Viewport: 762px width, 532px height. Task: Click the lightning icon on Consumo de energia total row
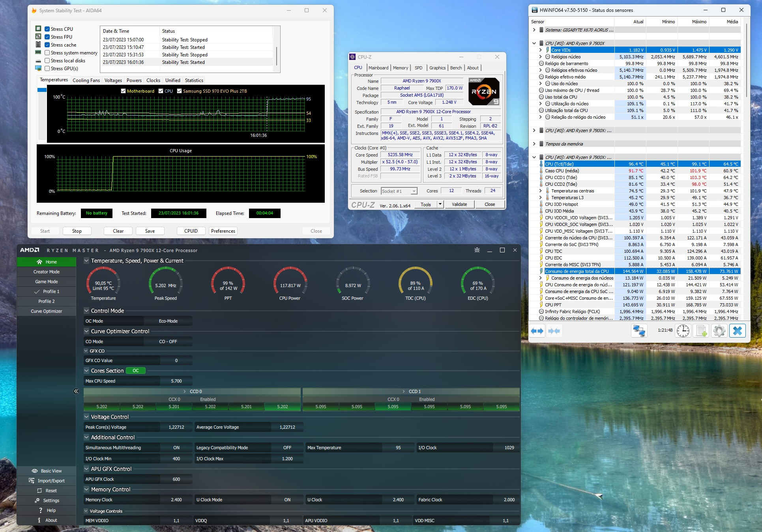point(541,271)
